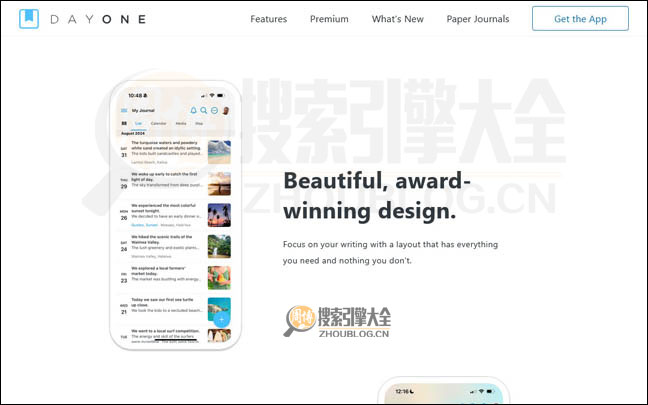Open the beach photo thumbnail of Aug 31 entry
Screen dimensions: 648x405
219,152
